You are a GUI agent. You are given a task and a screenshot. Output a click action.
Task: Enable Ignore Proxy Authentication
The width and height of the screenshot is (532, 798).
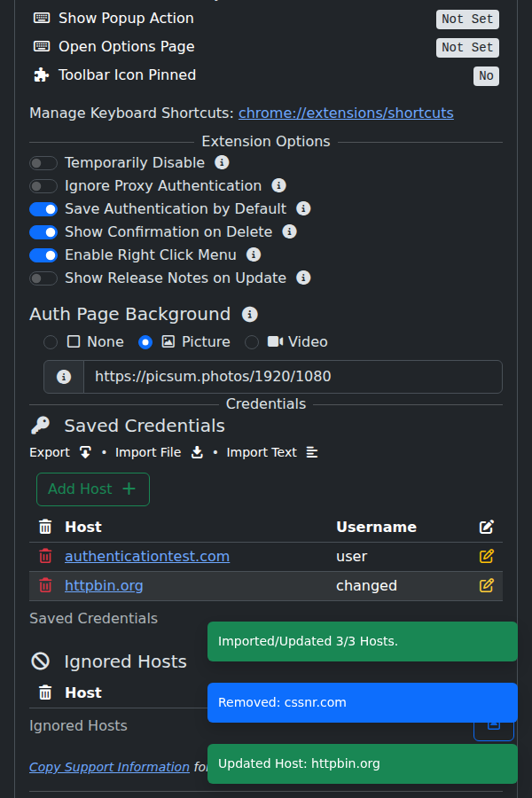point(43,186)
